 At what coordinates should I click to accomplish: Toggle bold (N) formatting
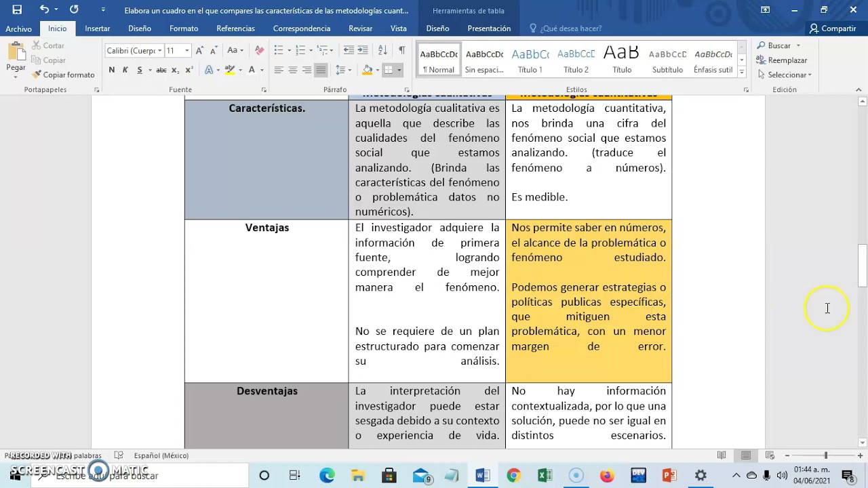click(x=111, y=70)
